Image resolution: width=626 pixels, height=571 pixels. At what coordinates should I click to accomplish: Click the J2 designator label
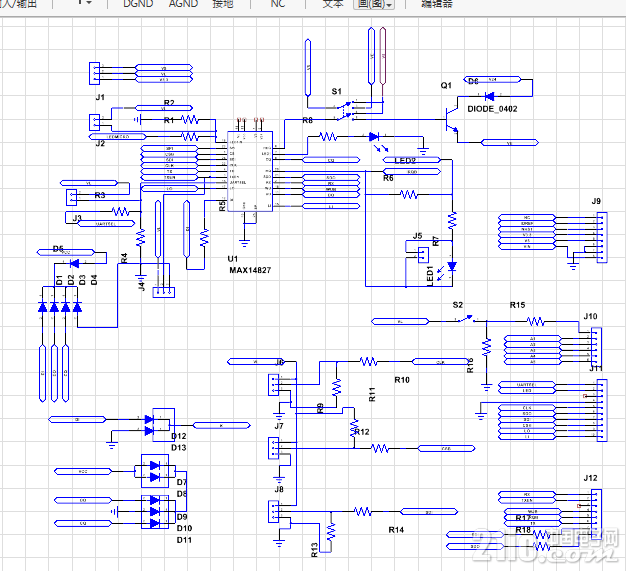coord(100,143)
